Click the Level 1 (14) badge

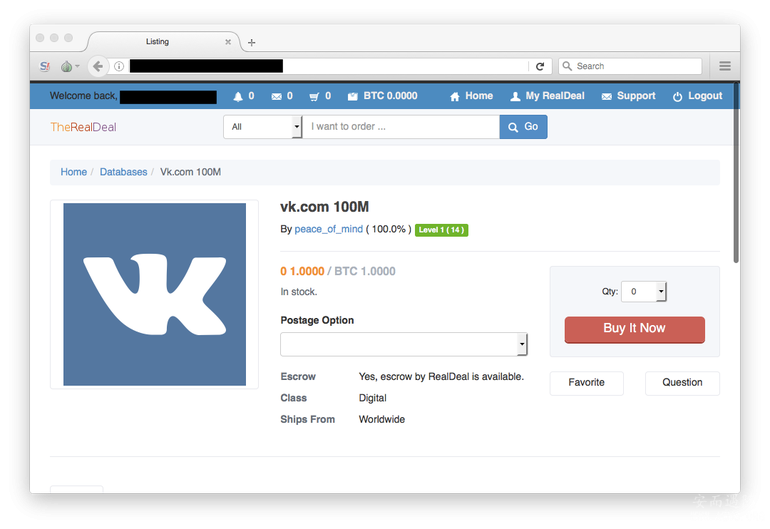click(441, 230)
